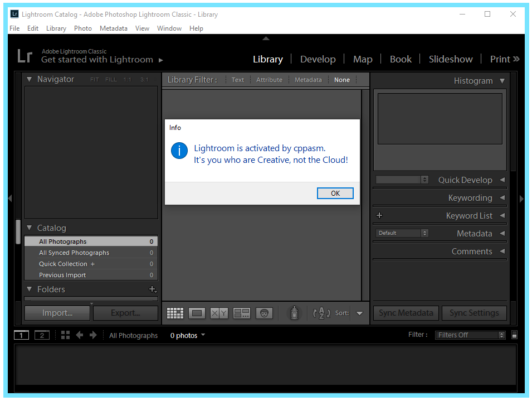The height and width of the screenshot is (401, 532).
Task: Click the Get started play arrow
Action: pyautogui.click(x=161, y=60)
